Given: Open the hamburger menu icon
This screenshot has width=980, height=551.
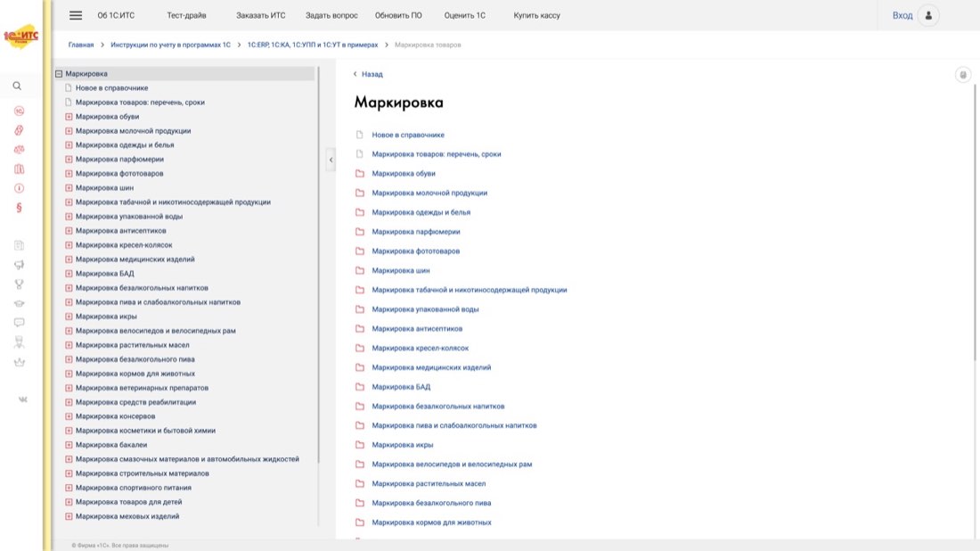Looking at the screenshot, I should pyautogui.click(x=76, y=16).
